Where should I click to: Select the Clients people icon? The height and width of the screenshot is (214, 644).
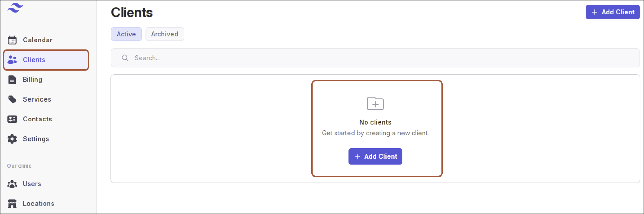pyautogui.click(x=12, y=60)
